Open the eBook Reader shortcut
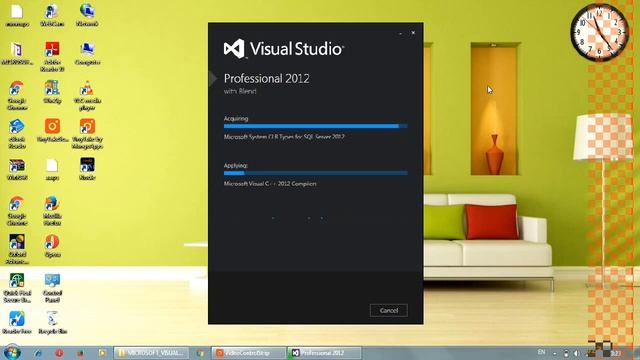Image resolution: width=640 pixels, height=360 pixels. coord(17,134)
